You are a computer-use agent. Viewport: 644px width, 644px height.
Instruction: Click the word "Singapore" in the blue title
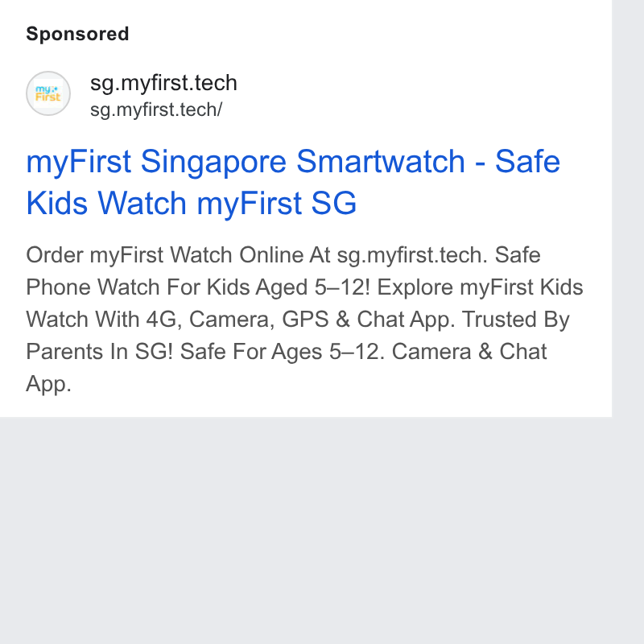click(213, 163)
